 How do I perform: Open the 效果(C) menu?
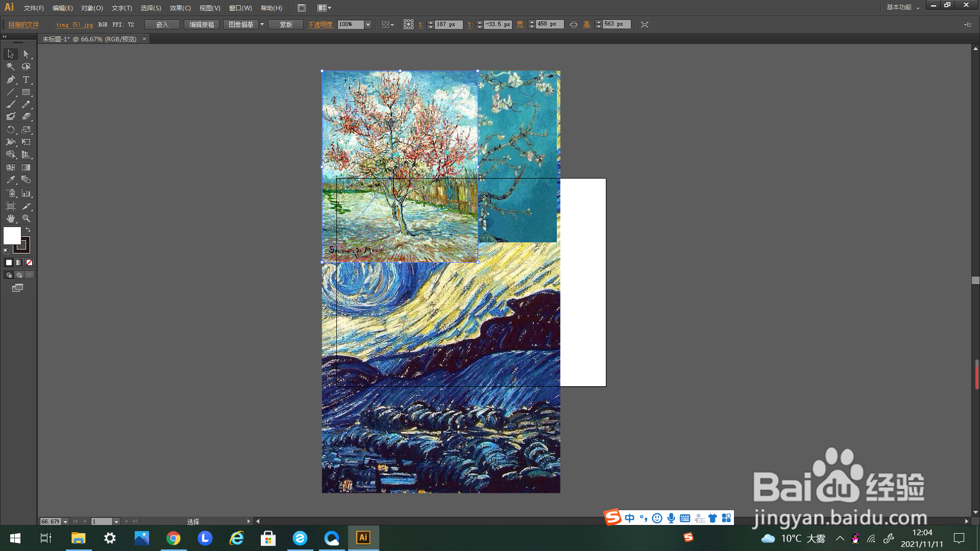(180, 8)
